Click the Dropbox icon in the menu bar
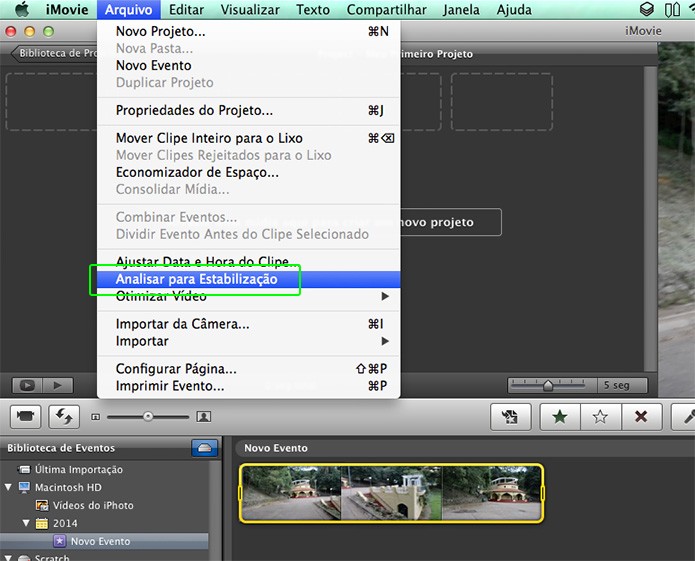695x561 pixels. (647, 9)
